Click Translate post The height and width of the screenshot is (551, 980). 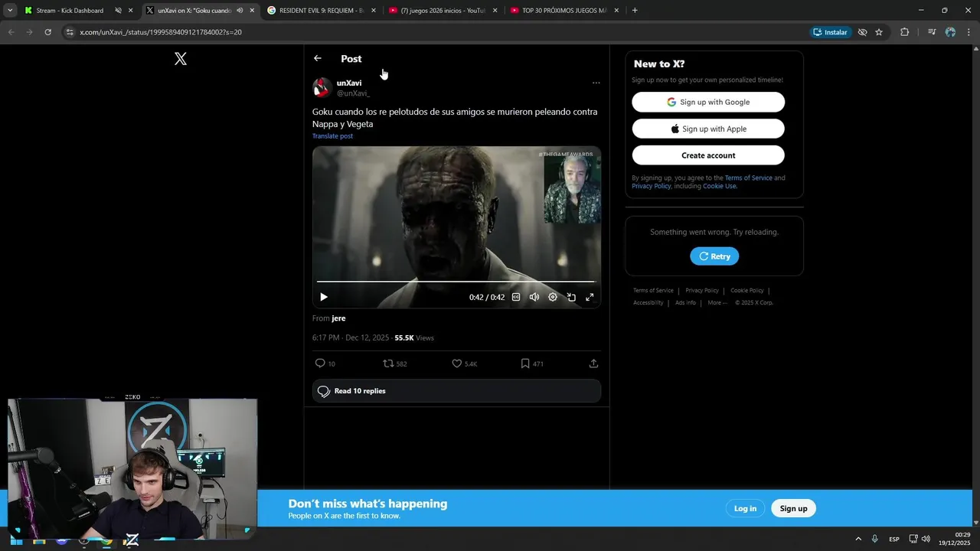tap(332, 136)
